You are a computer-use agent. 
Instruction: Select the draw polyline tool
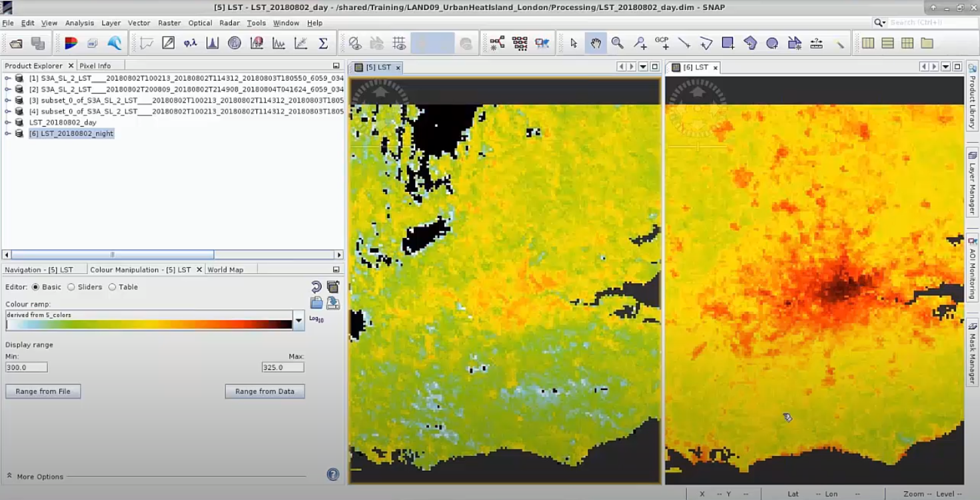click(706, 43)
